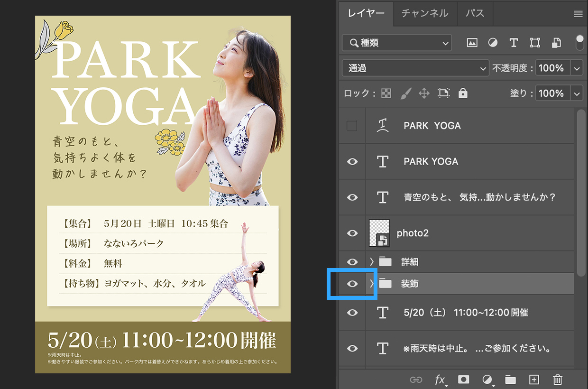The width and height of the screenshot is (588, 389).
Task: Lock transparent pixels icon
Action: (386, 93)
